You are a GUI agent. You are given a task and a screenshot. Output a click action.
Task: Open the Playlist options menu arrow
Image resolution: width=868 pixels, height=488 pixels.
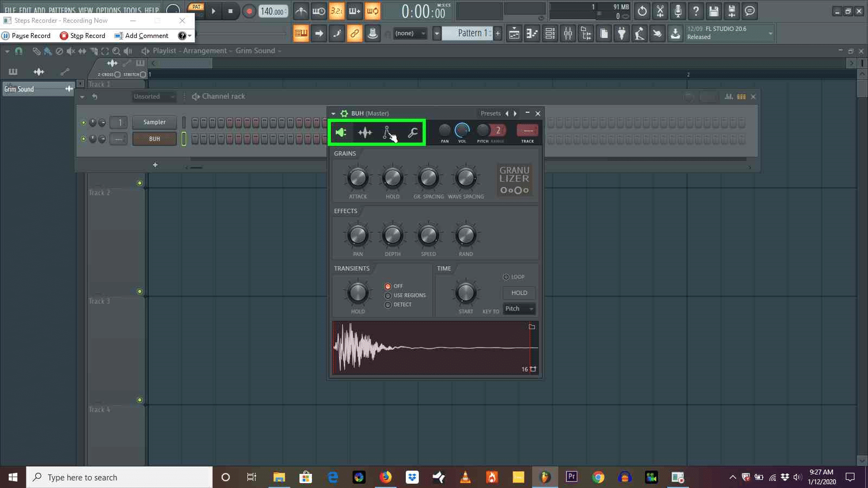click(7, 51)
